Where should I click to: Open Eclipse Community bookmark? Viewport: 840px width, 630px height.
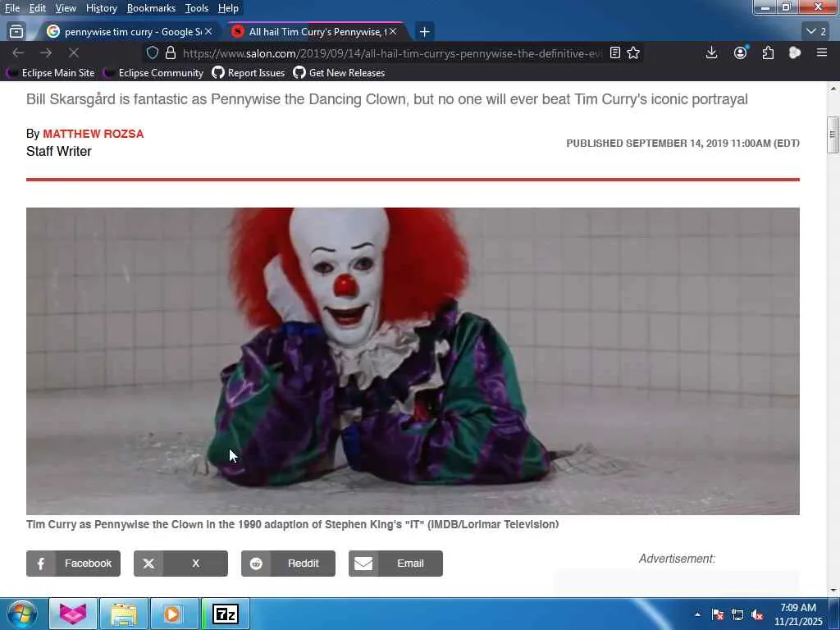154,73
